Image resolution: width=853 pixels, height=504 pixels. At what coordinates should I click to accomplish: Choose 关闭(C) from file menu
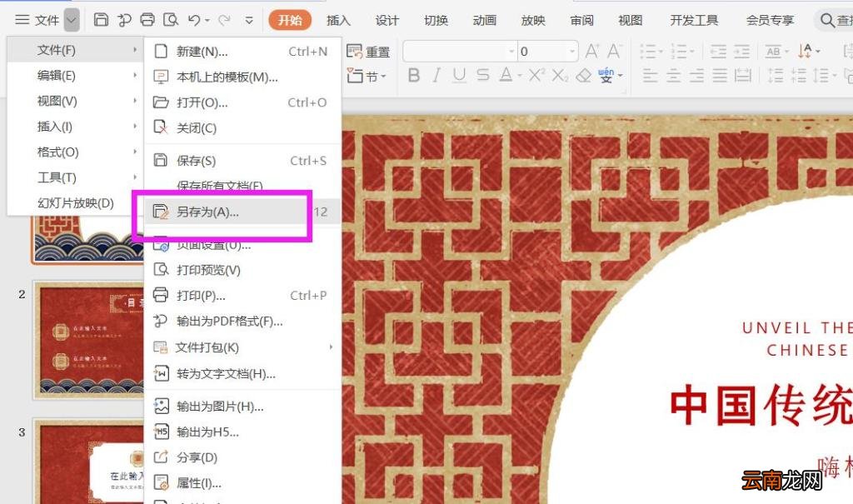click(x=242, y=128)
